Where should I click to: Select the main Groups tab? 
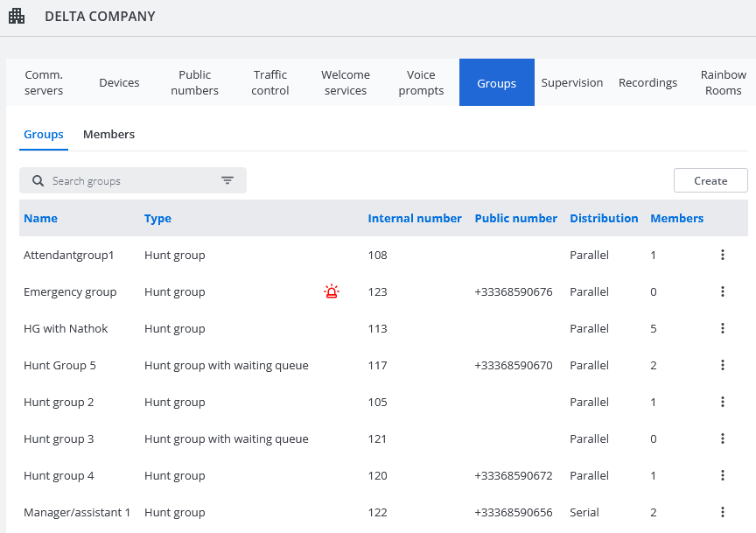pos(497,82)
